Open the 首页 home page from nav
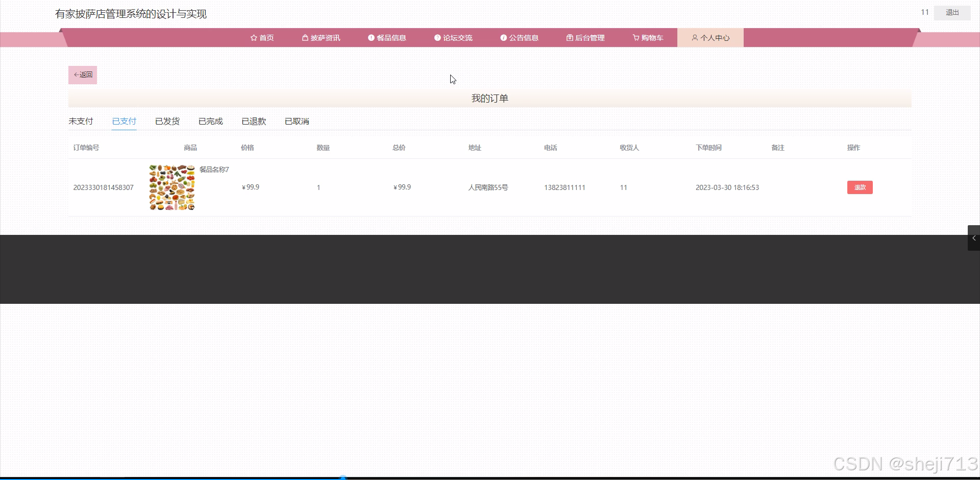The width and height of the screenshot is (980, 480). [254, 37]
